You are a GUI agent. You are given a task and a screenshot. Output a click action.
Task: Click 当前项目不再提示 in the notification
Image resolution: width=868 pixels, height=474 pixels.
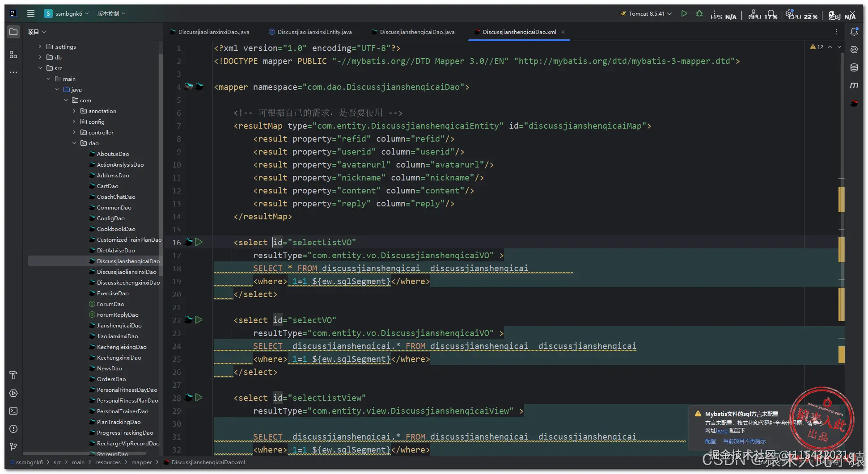click(744, 441)
